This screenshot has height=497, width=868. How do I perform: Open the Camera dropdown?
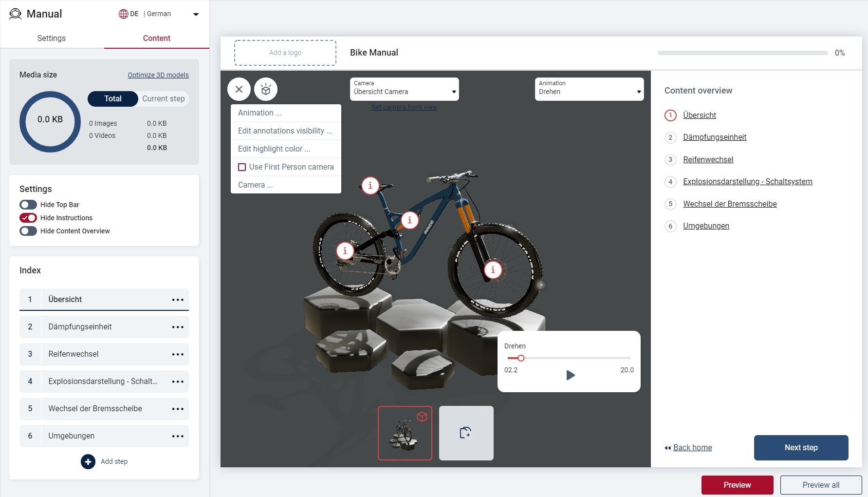tap(404, 89)
